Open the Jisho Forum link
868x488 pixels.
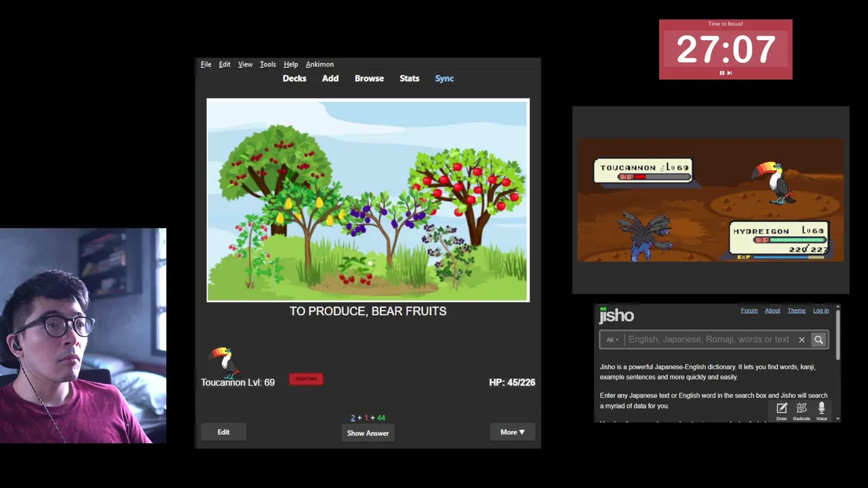749,310
